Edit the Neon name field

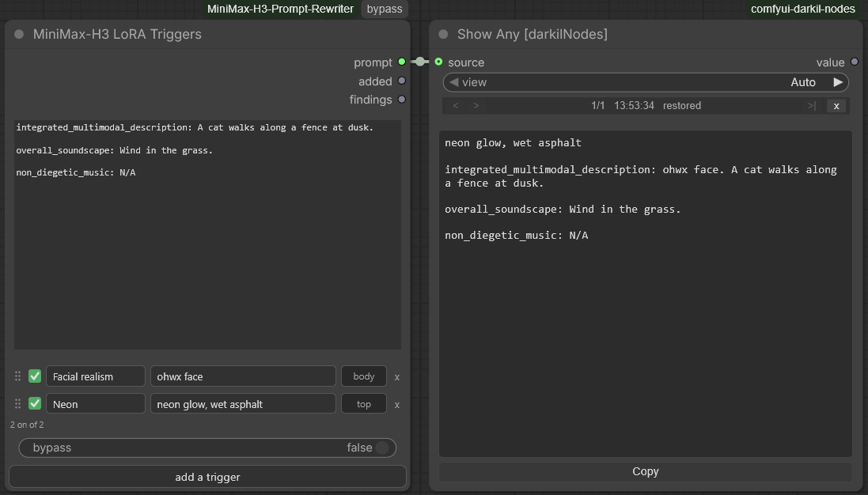pyautogui.click(x=96, y=404)
